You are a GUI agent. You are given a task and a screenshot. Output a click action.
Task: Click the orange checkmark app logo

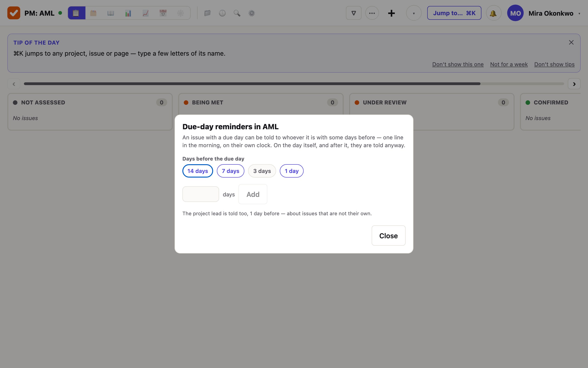14,13
